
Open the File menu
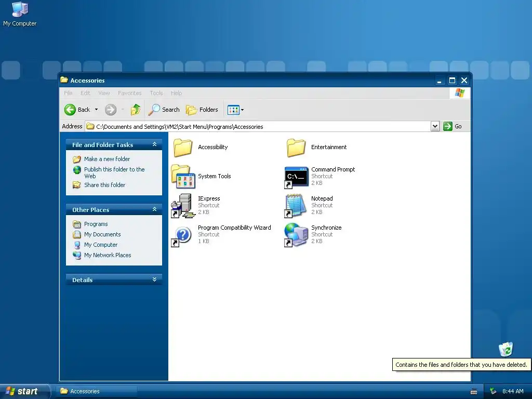pos(68,93)
